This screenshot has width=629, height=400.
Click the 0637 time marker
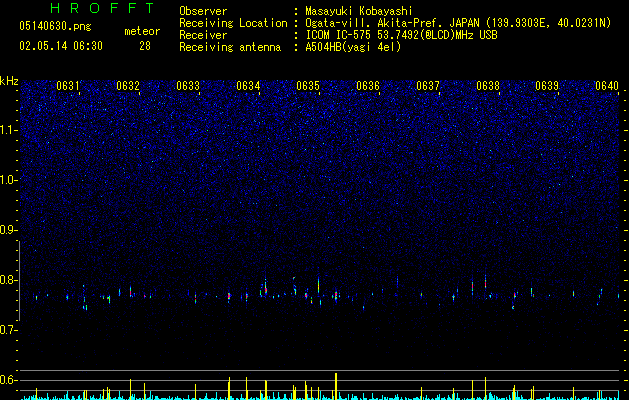[x=428, y=86]
